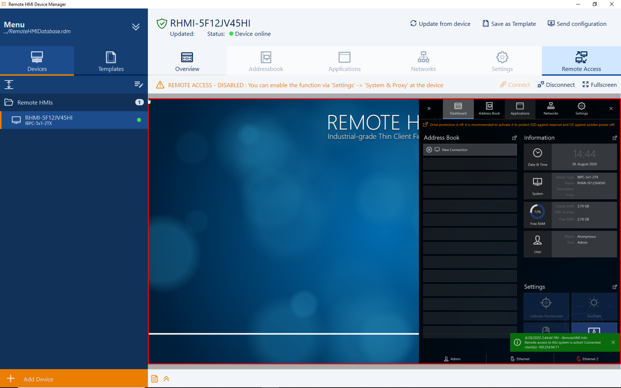Image resolution: width=621 pixels, height=388 pixels.
Task: Increase backlight with plus control
Action: [x=609, y=306]
